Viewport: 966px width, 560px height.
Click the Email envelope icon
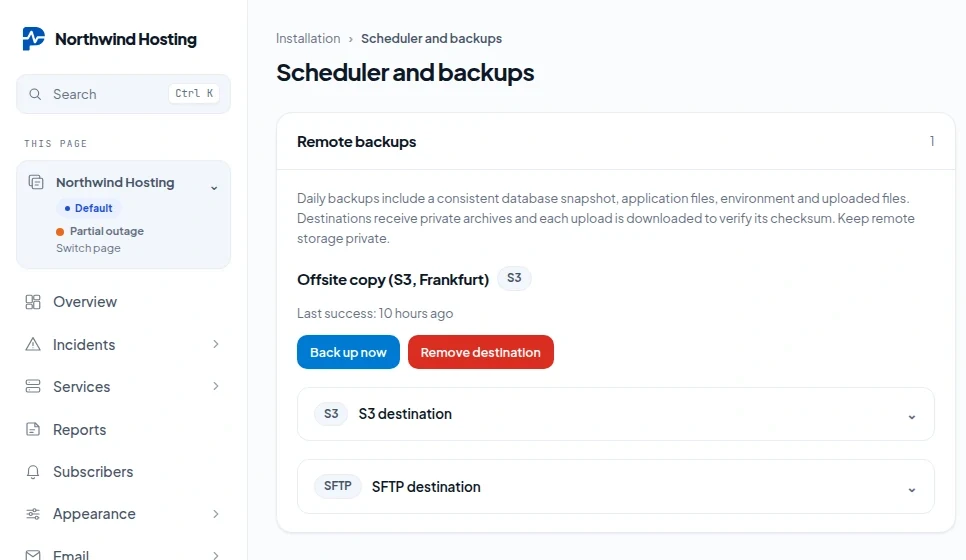(33, 555)
